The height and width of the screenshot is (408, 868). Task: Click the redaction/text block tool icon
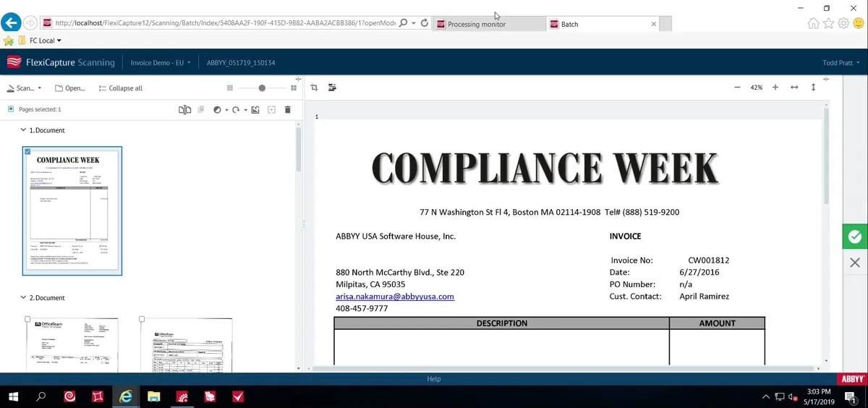click(x=332, y=88)
